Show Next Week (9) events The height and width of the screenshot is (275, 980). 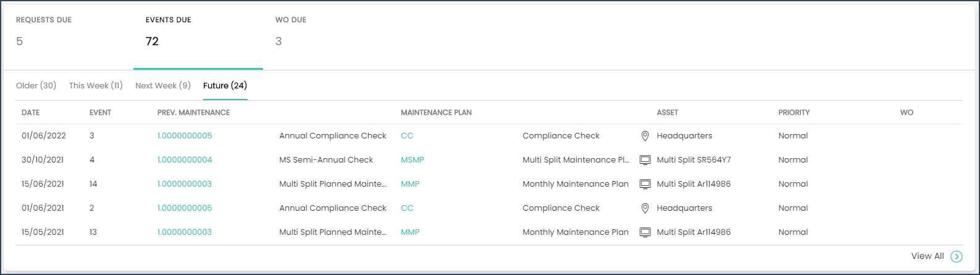(x=163, y=85)
